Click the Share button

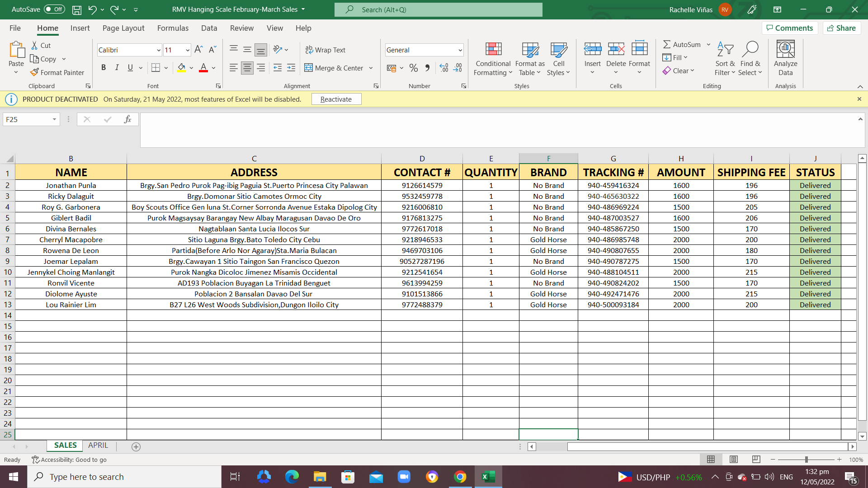841,28
